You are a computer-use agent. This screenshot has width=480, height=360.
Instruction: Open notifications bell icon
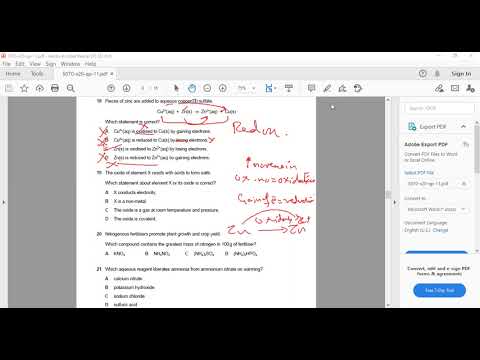(x=437, y=74)
